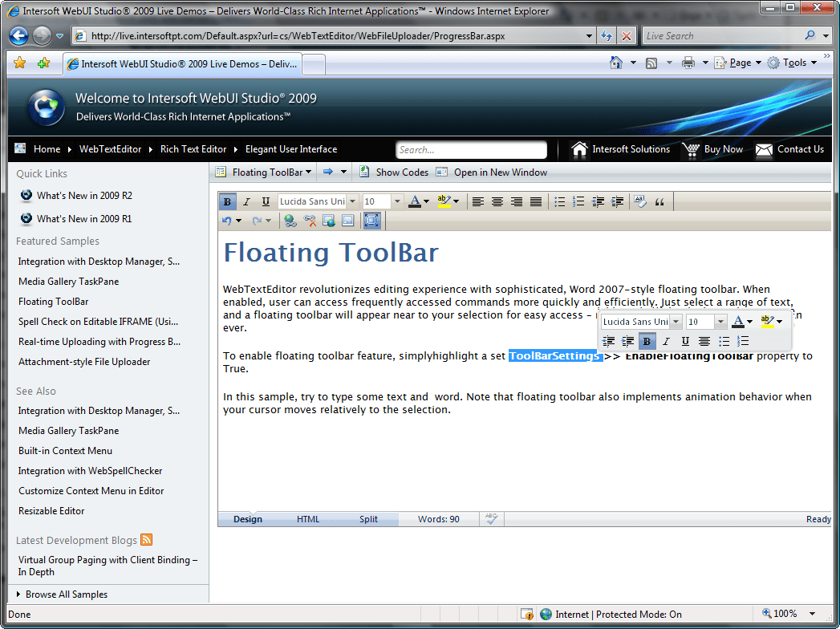This screenshot has height=629, width=840.
Task: Click the development blogs RSS icon
Action: 146,539
